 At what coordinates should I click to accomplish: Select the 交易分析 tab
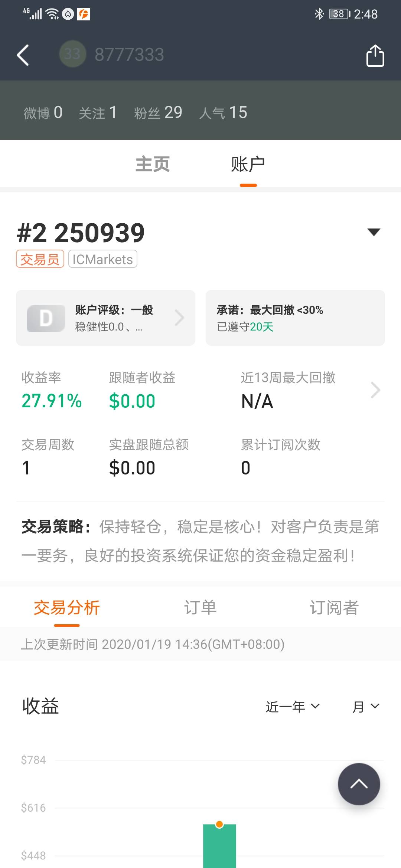[x=67, y=608]
